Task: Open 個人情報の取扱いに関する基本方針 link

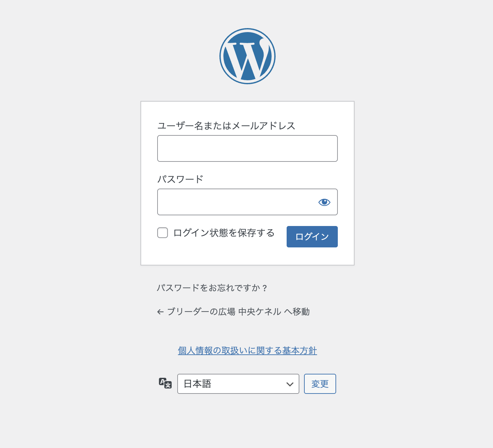Action: point(248,350)
